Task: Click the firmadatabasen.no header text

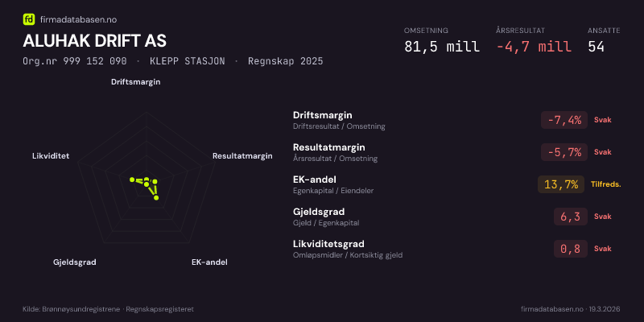Action: point(77,19)
